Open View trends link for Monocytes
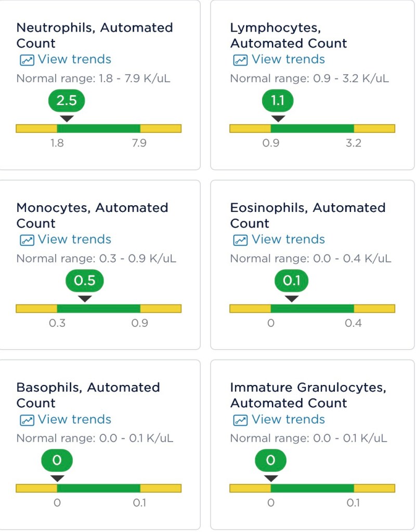 tap(74, 240)
